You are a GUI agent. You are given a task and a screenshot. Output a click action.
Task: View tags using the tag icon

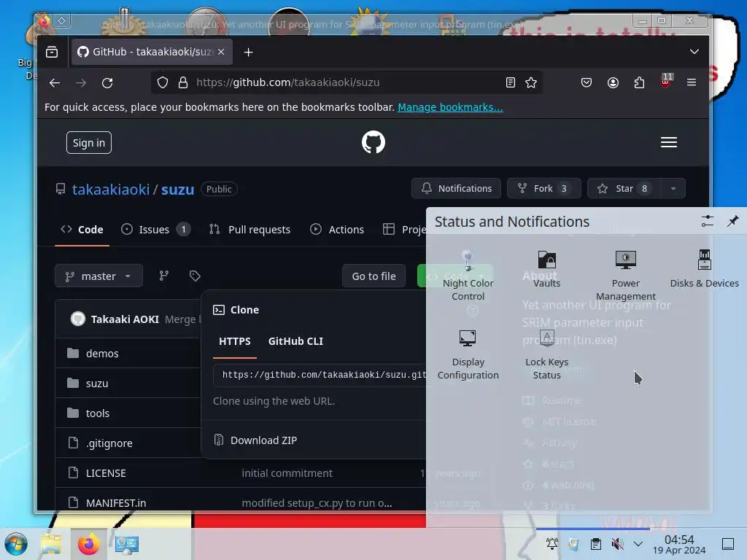(194, 276)
